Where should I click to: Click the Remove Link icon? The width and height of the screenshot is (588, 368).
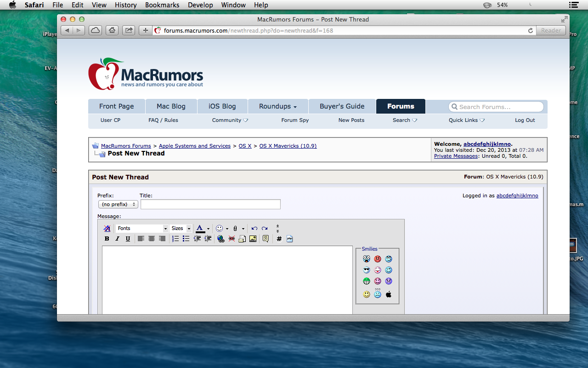click(232, 239)
